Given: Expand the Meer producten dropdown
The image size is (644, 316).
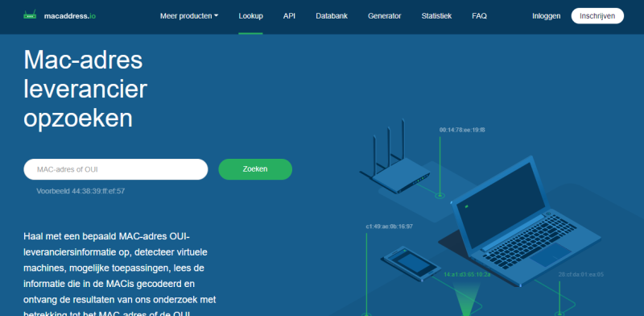Looking at the screenshot, I should [x=189, y=16].
